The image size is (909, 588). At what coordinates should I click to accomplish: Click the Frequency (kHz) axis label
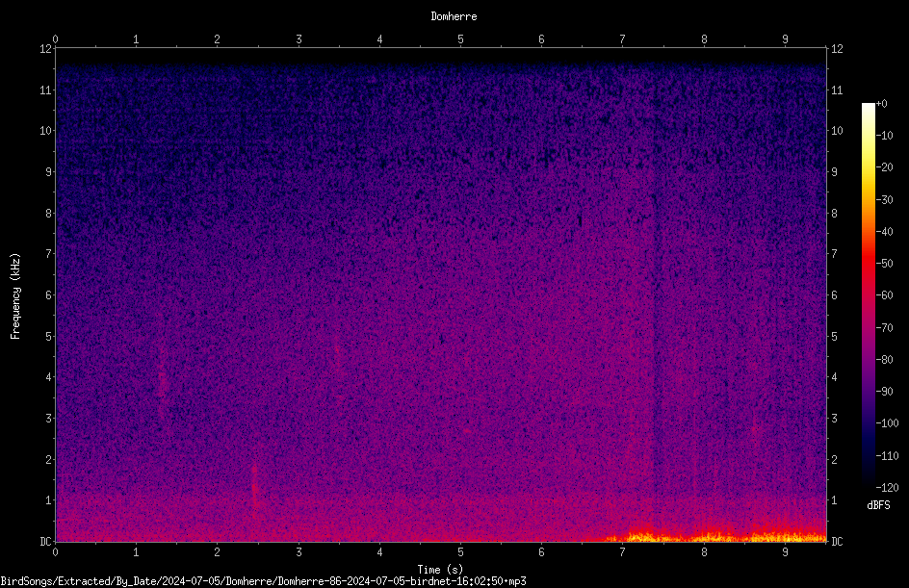tap(15, 296)
